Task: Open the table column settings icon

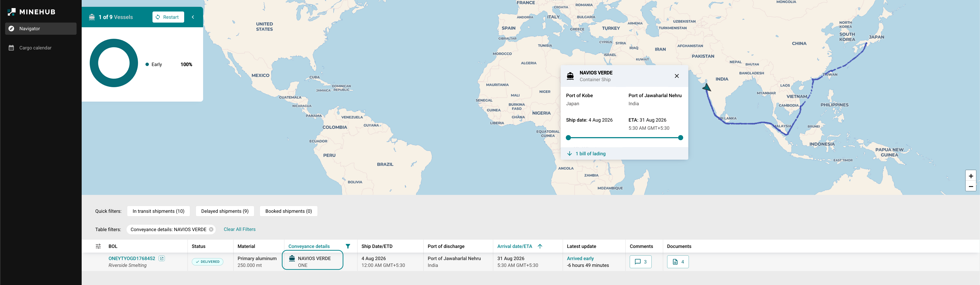Action: coord(98,246)
